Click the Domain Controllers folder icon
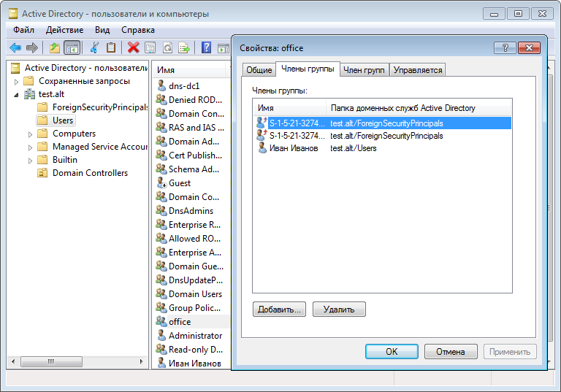Image resolution: width=561 pixels, height=392 pixels. point(42,173)
